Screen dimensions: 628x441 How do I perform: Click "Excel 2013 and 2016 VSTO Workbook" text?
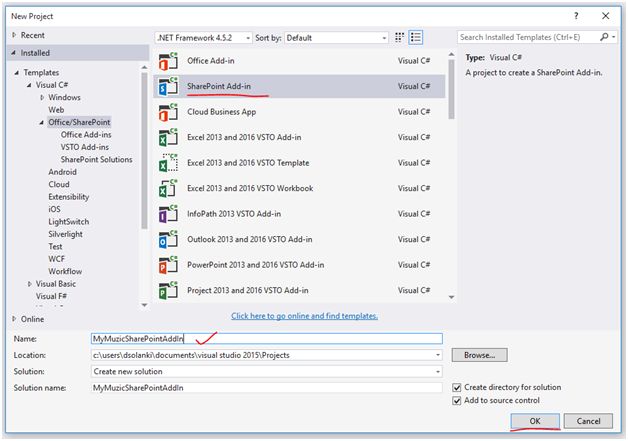[x=250, y=188]
